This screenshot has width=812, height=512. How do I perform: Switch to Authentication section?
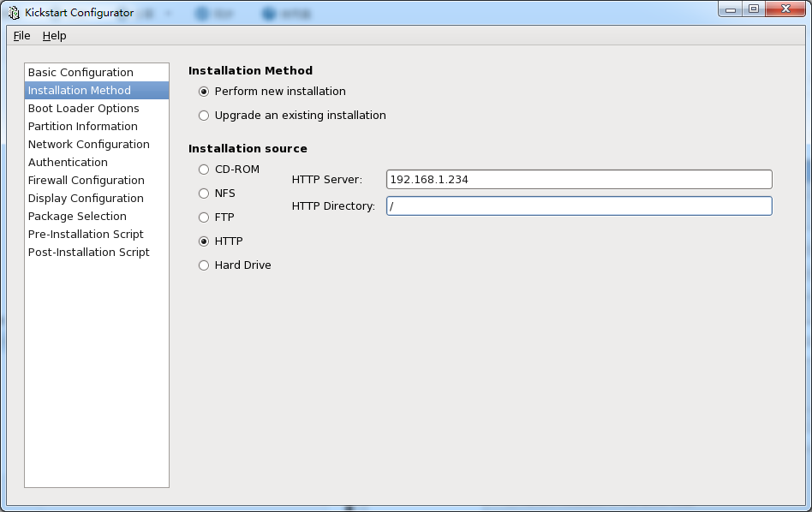click(96, 162)
